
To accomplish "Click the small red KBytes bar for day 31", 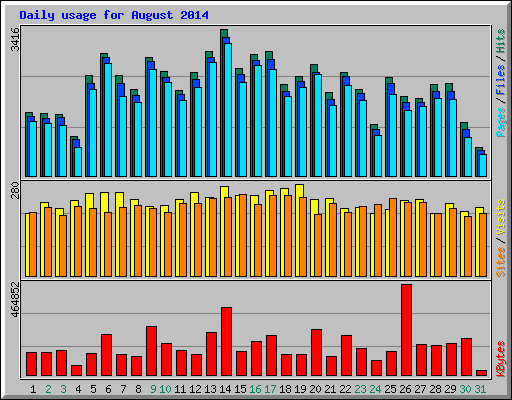I will pos(482,373).
